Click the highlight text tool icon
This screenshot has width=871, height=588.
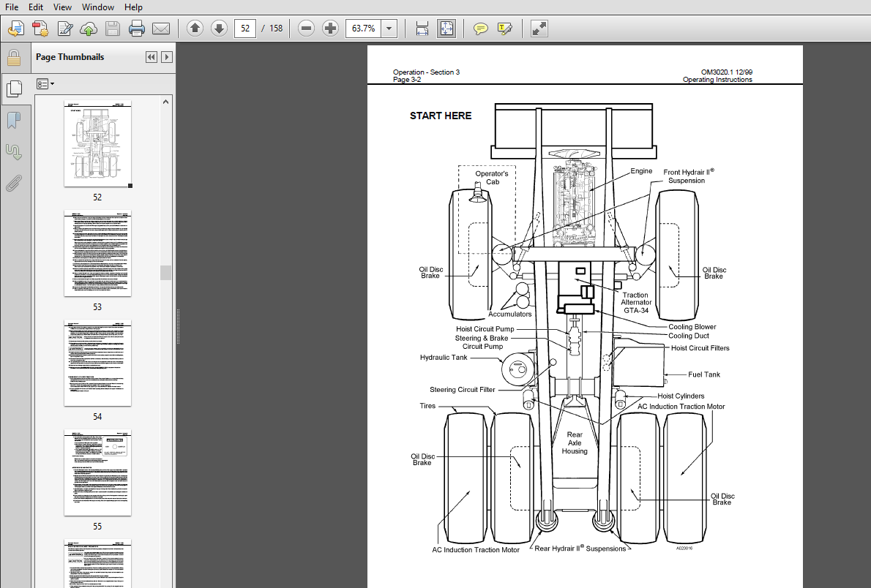click(x=505, y=29)
